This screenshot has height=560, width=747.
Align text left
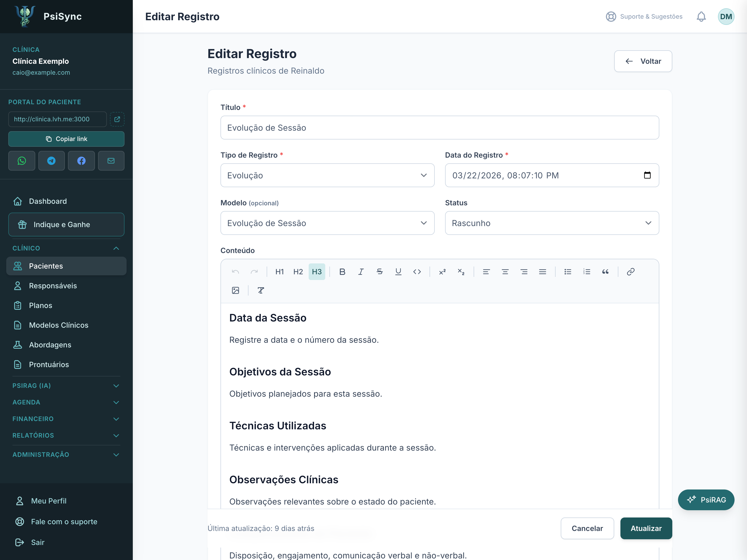tap(486, 272)
